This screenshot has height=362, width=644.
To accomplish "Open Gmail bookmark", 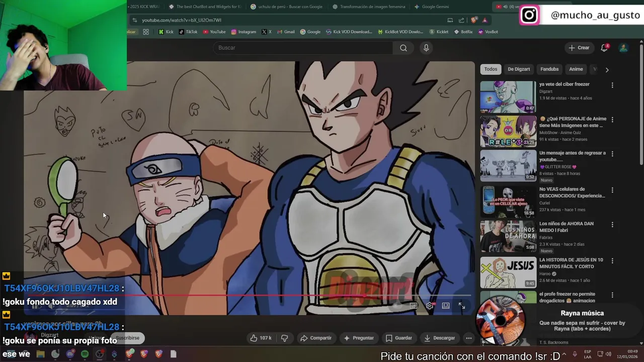I will point(286,32).
